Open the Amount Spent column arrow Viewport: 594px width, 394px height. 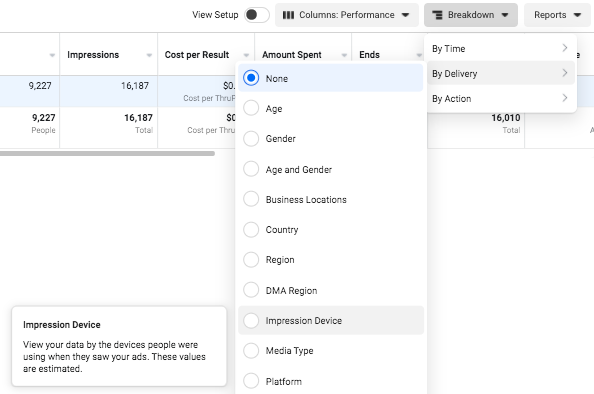click(x=344, y=55)
